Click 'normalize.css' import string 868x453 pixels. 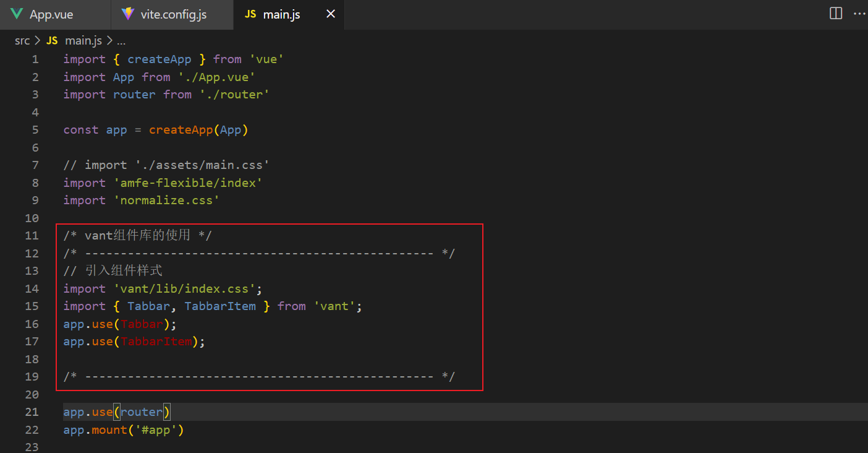(x=166, y=201)
